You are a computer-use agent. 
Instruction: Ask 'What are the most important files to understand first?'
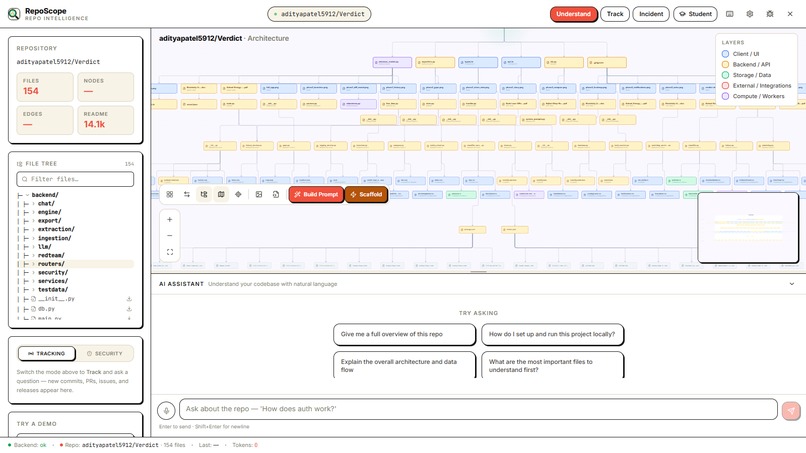[x=553, y=365]
